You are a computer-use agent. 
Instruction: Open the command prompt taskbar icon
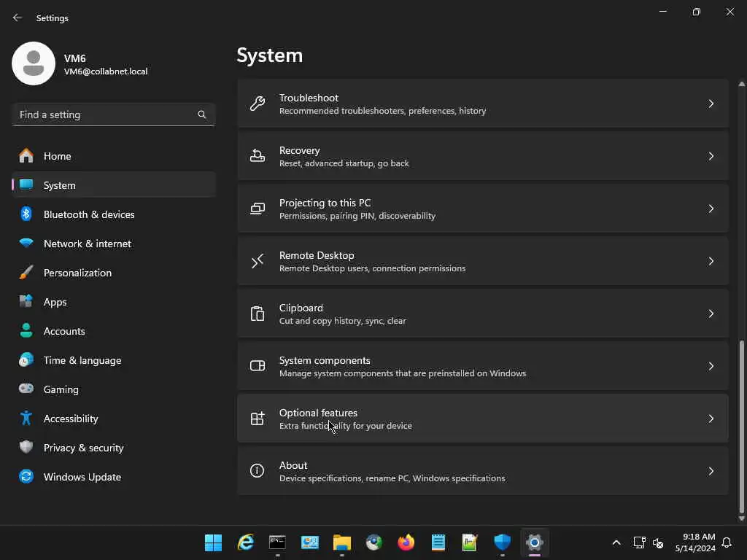277,542
